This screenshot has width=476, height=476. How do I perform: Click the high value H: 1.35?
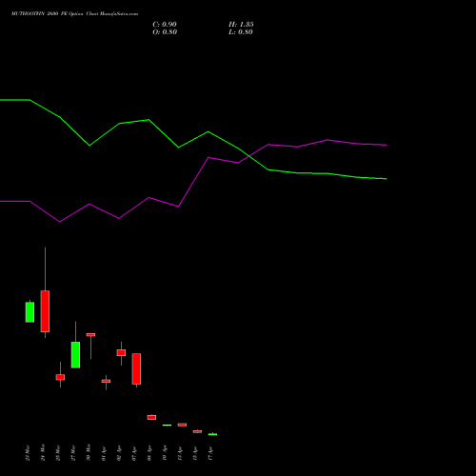point(241,25)
